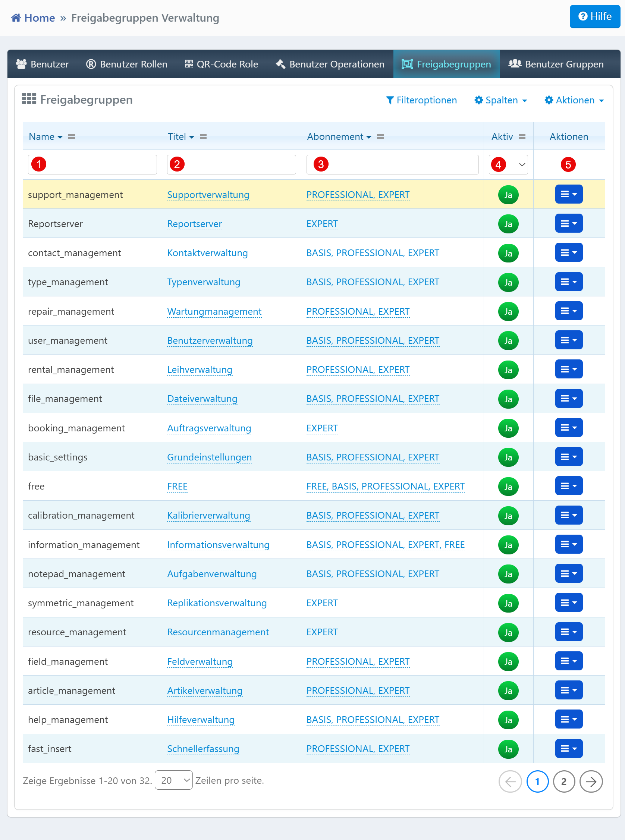
Task: Open actions menu for support_management row
Action: [568, 194]
